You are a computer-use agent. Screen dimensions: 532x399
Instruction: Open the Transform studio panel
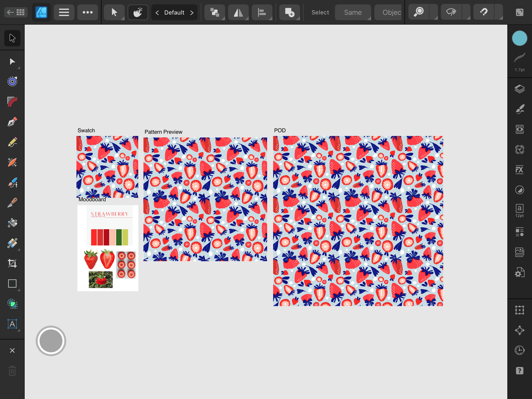tap(520, 310)
